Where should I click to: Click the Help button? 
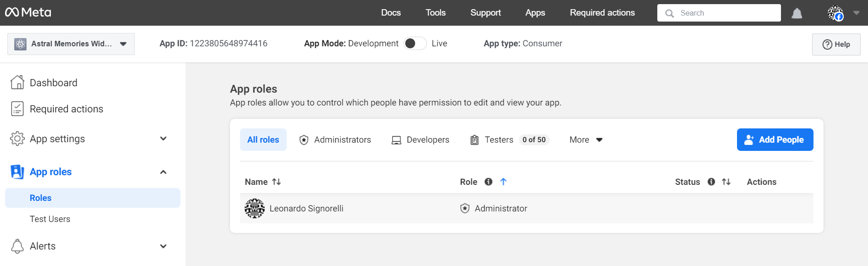pos(836,44)
